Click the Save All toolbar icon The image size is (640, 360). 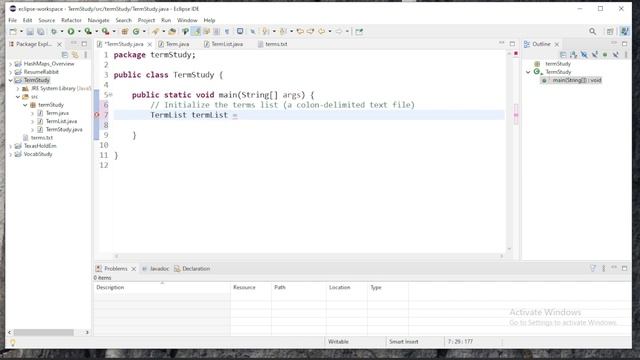coord(41,31)
